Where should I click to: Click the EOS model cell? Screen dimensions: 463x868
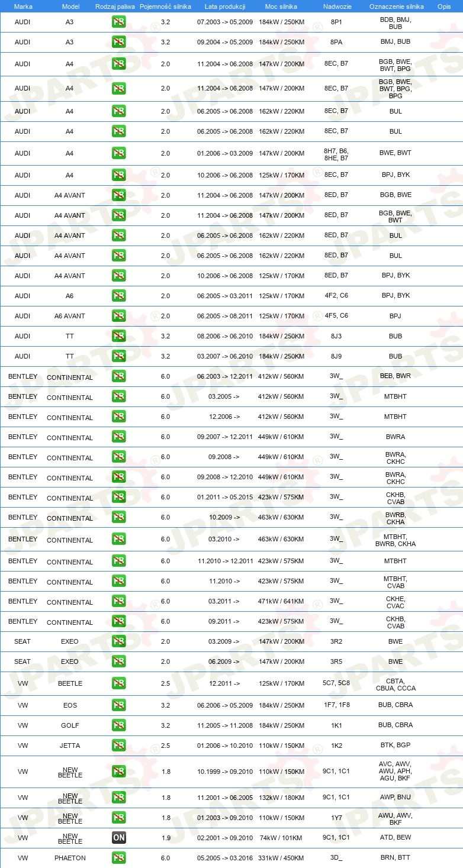(x=70, y=705)
